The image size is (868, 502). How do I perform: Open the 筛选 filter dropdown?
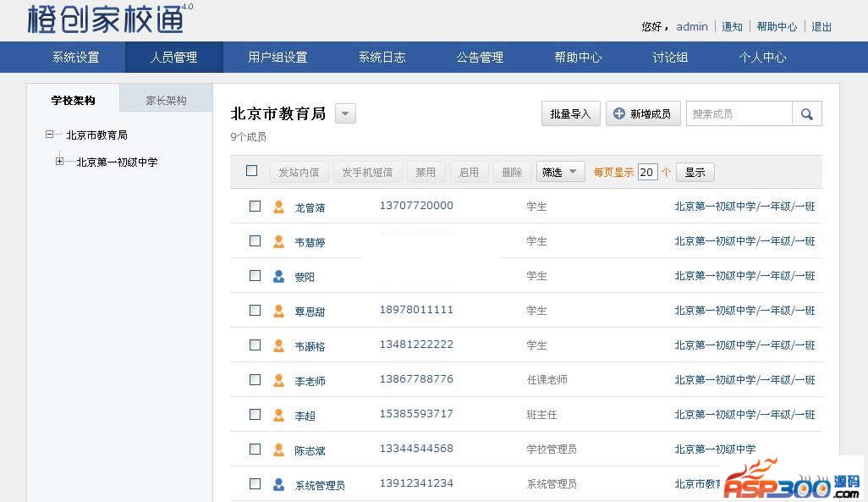[560, 172]
